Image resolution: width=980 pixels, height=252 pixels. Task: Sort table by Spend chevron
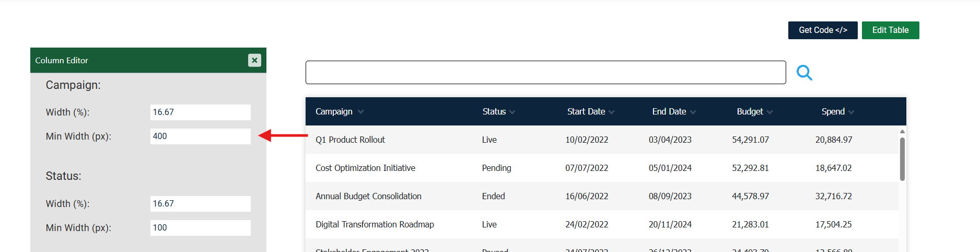(851, 112)
